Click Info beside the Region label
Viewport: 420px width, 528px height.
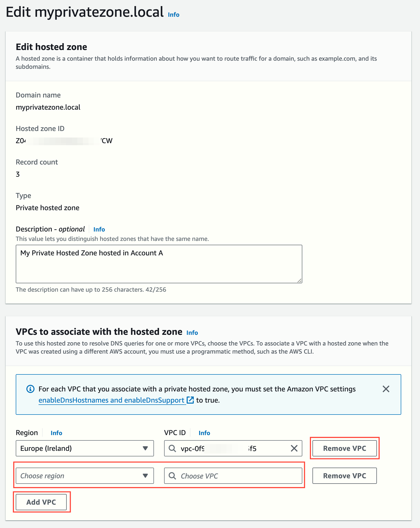coord(56,433)
